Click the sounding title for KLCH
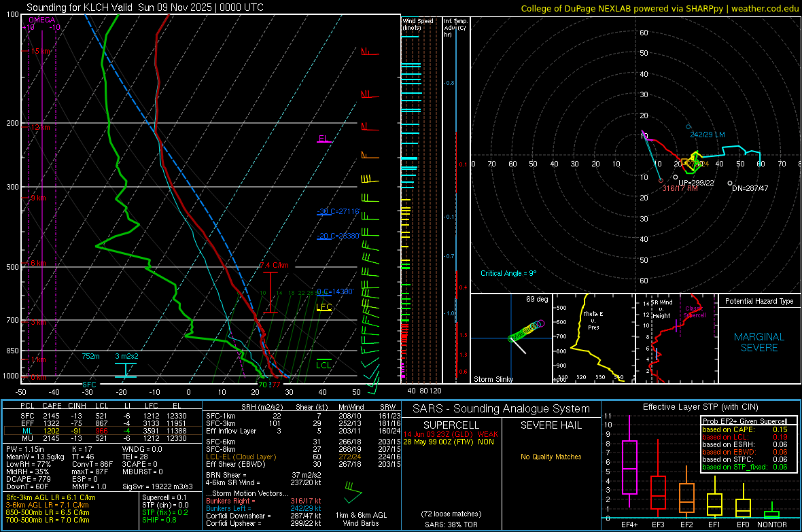Viewport: 802px width, 532px height. pos(145,7)
